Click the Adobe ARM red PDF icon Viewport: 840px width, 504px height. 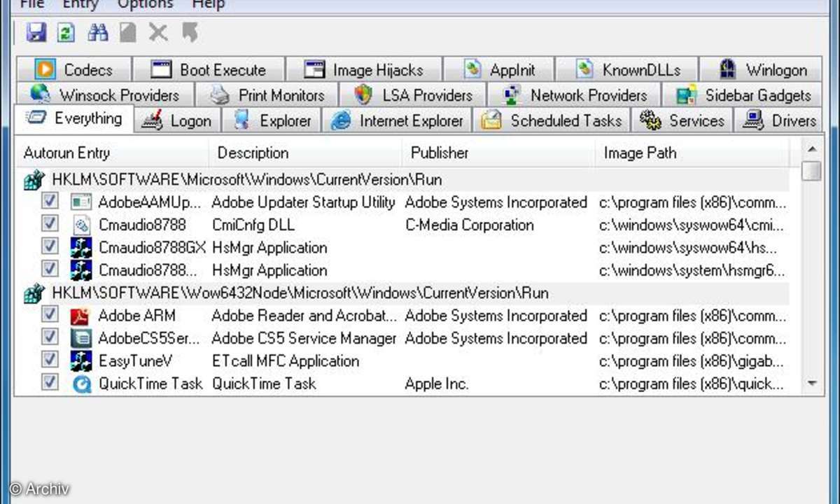tap(81, 316)
